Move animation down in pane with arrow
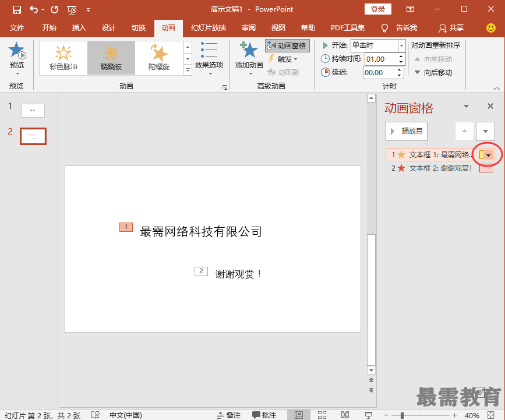505x420 pixels. pyautogui.click(x=485, y=131)
